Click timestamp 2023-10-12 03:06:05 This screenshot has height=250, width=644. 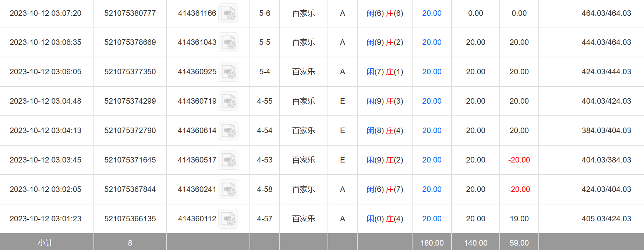point(46,72)
